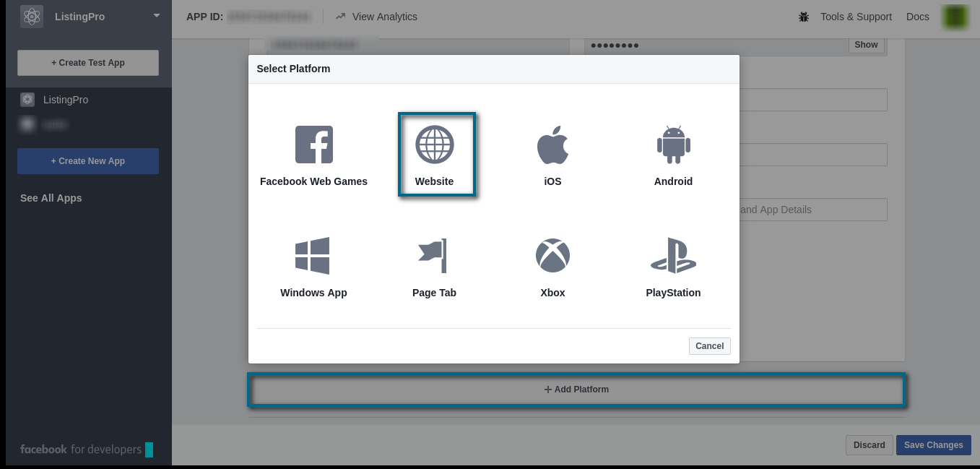
Task: Click the blurred app ID field behind the dialog
Action: (418, 46)
